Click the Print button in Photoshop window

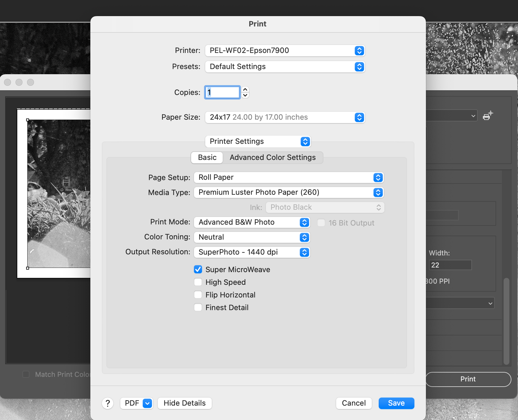(468, 379)
